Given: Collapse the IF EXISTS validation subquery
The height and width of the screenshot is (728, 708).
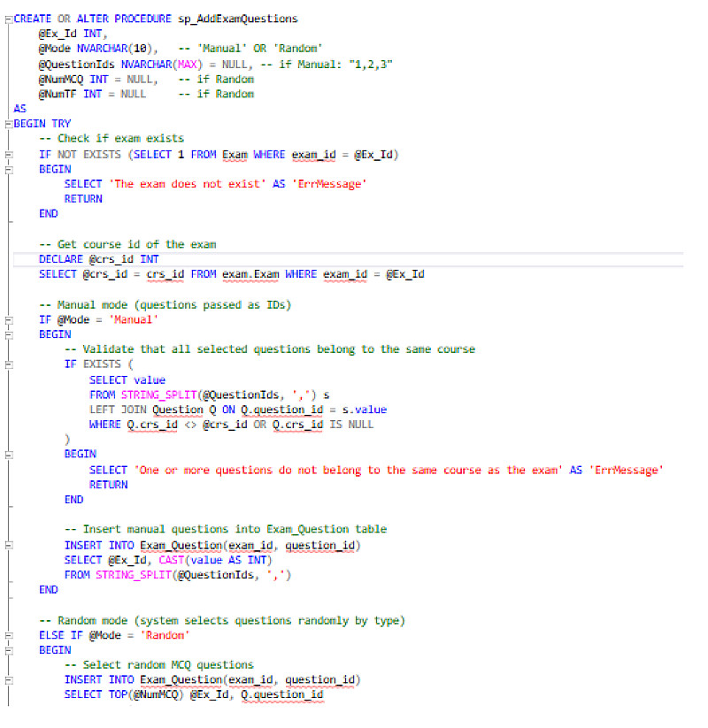Looking at the screenshot, I should point(8,365).
